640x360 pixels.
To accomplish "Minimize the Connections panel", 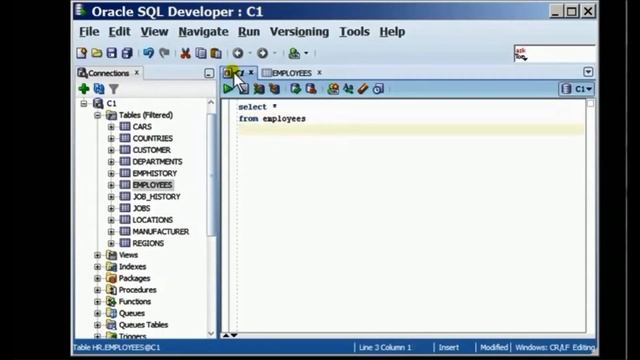I will click(209, 73).
